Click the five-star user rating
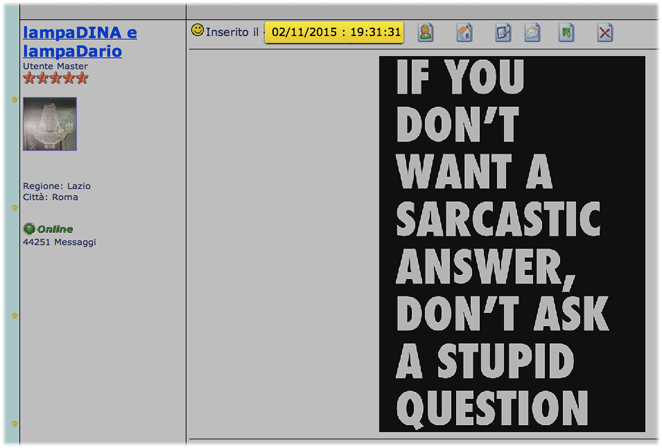The height and width of the screenshot is (448, 662). (56, 78)
